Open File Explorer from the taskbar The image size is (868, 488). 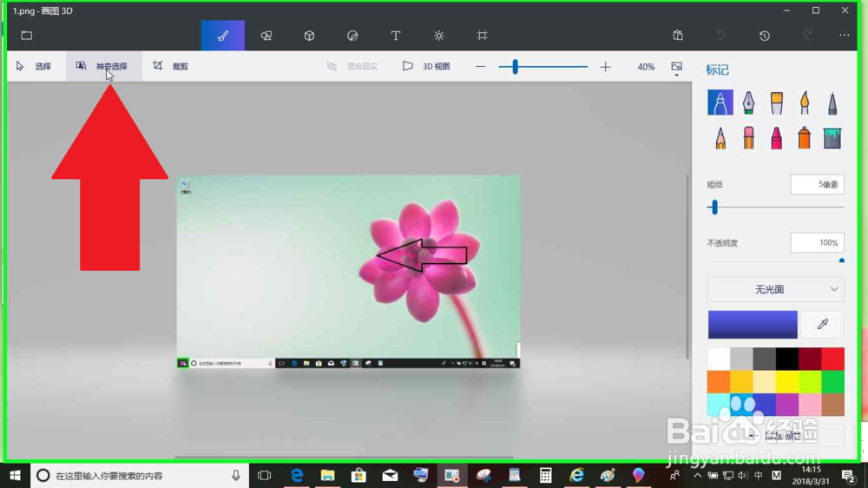pos(328,475)
